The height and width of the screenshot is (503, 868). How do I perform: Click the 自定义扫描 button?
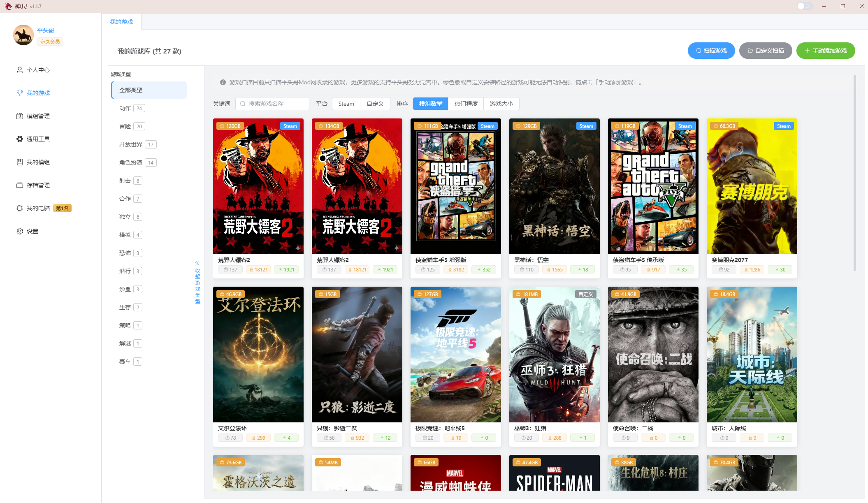(766, 51)
